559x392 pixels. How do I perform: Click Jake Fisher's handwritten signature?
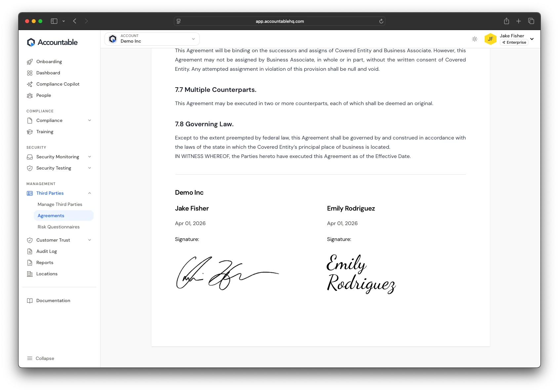(x=227, y=273)
